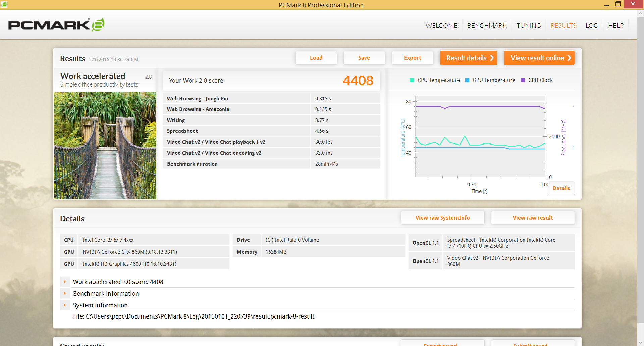Click the PCMark app icon in title bar
Image resolution: width=644 pixels, height=346 pixels.
click(4, 4)
